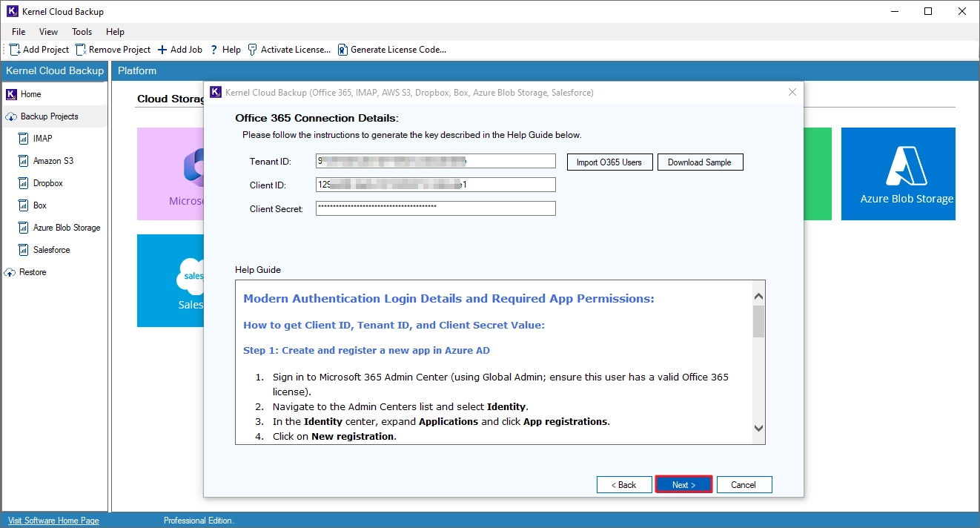Screen dimensions: 980x528
Task: Click the Import O365 Users button
Action: [610, 162]
